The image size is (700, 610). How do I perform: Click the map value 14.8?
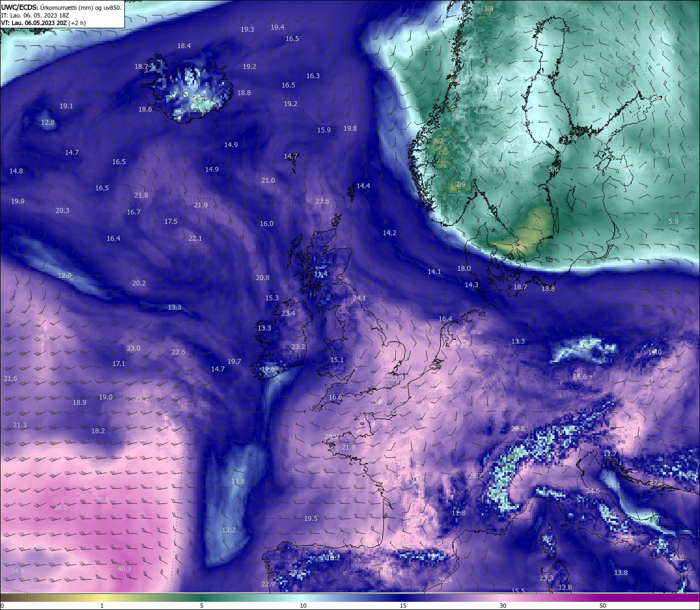16,171
